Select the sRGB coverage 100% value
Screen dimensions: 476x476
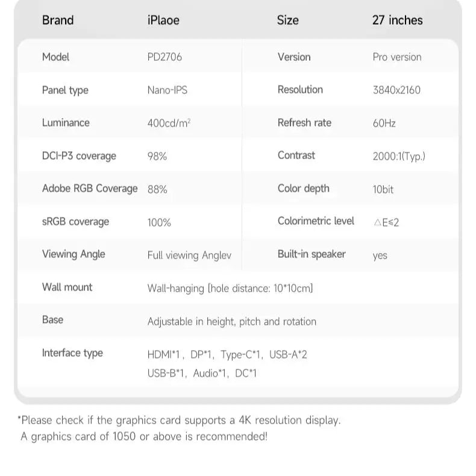[x=159, y=222]
